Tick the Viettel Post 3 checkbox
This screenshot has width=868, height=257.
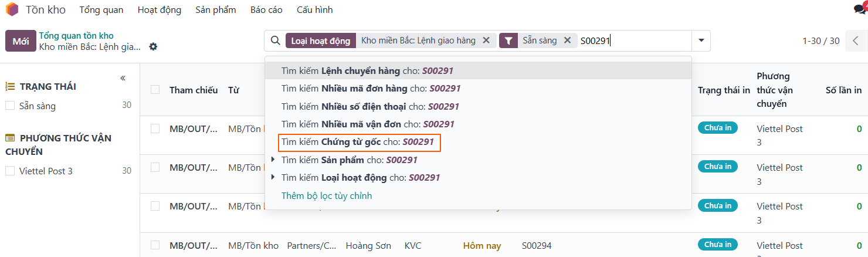pos(10,171)
